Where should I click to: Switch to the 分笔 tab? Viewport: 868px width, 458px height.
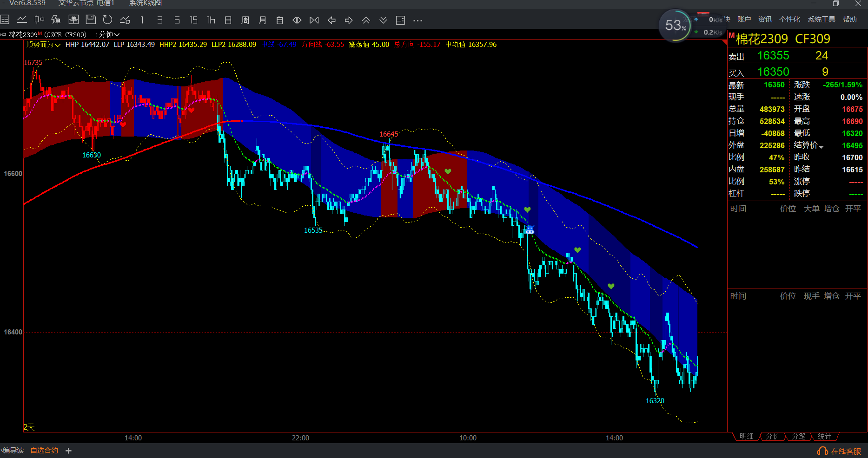click(x=799, y=436)
